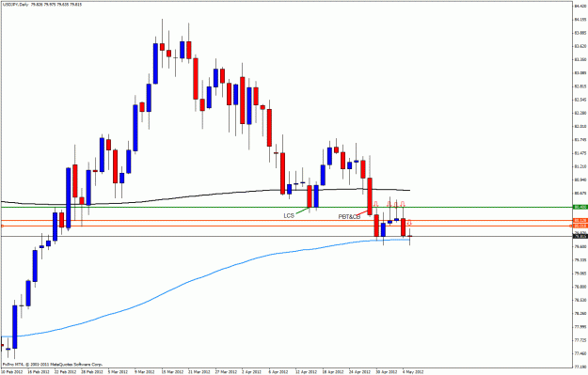Image resolution: width=588 pixels, height=375 pixels.
Task: Click the 80.940 price axis label
Action: pos(580,180)
